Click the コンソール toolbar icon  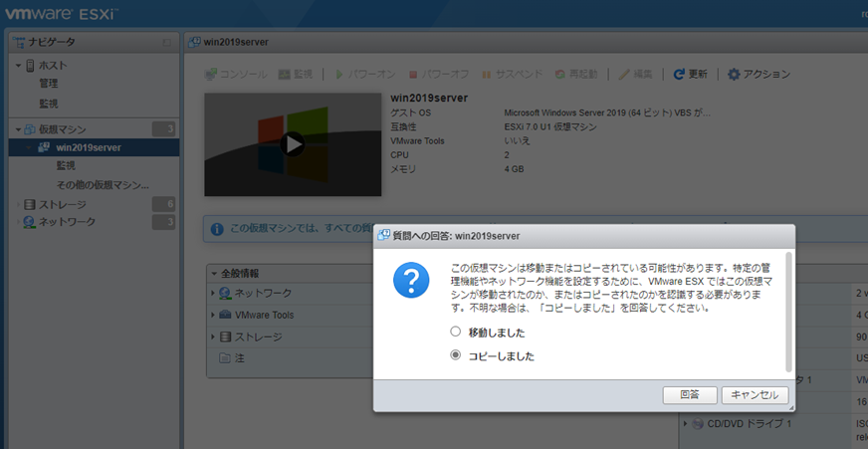pyautogui.click(x=211, y=75)
